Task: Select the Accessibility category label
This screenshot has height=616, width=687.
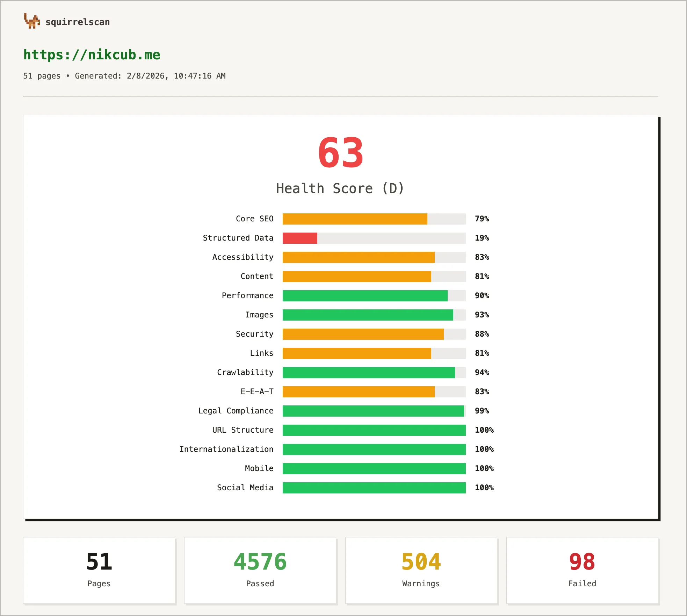Action: tap(243, 257)
